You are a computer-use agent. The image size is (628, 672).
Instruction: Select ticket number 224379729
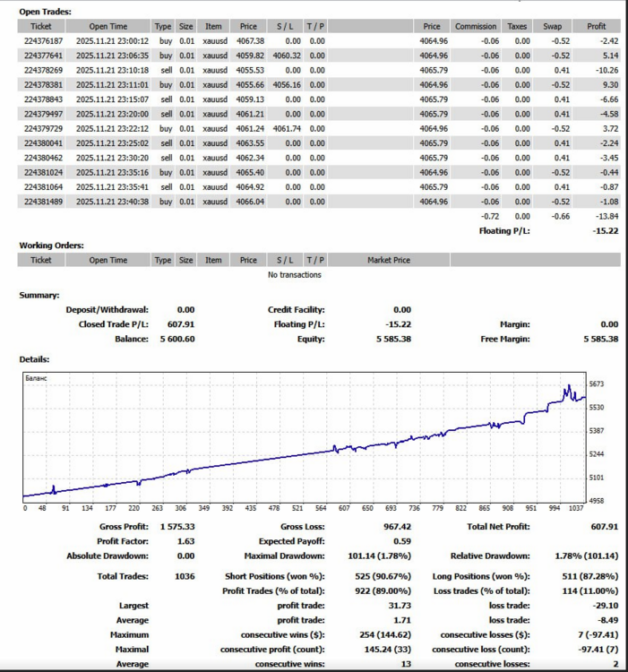43,128
